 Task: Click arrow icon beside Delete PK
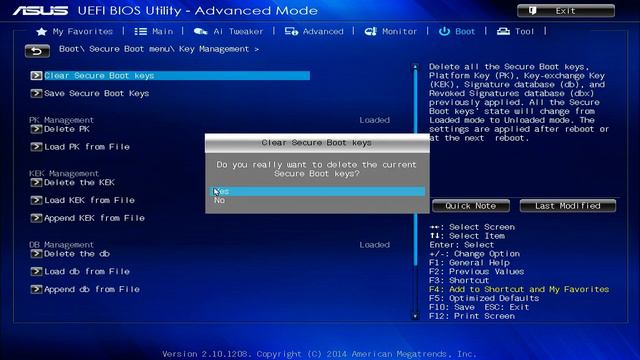pos(36,129)
